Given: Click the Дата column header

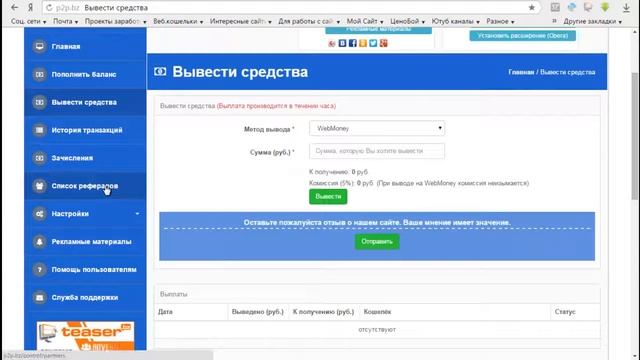Looking at the screenshot, I should coord(165,312).
